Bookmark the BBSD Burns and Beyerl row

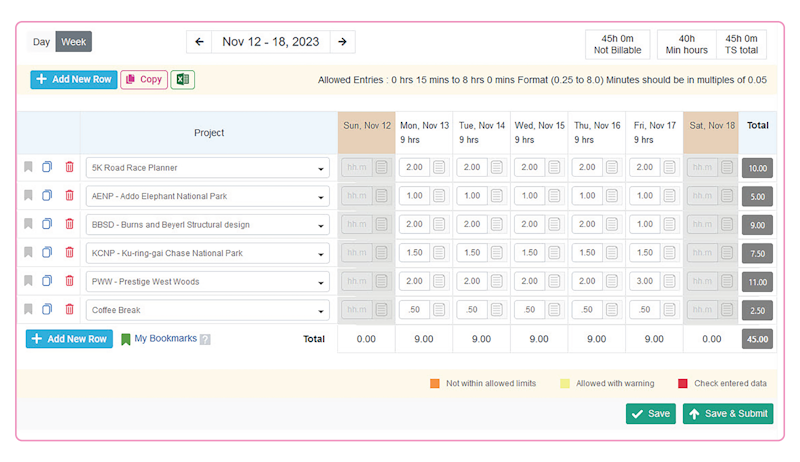click(29, 224)
